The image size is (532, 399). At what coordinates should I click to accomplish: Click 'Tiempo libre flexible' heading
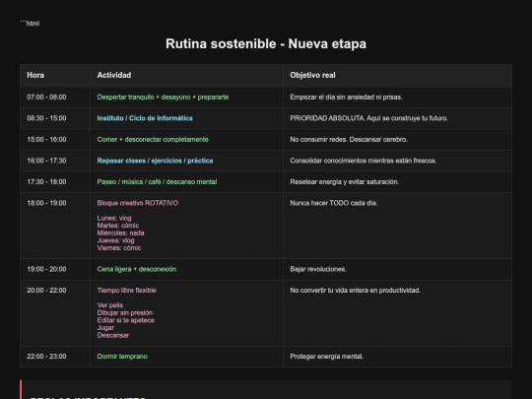pyautogui.click(x=126, y=290)
